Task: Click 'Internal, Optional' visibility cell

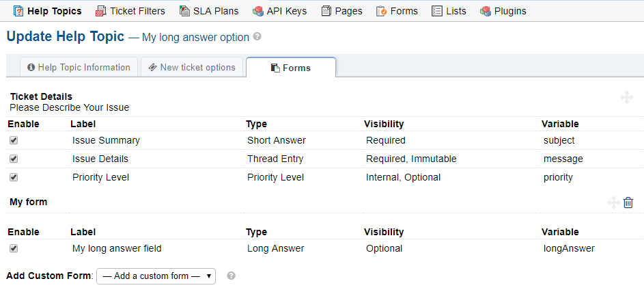Action: tap(404, 177)
